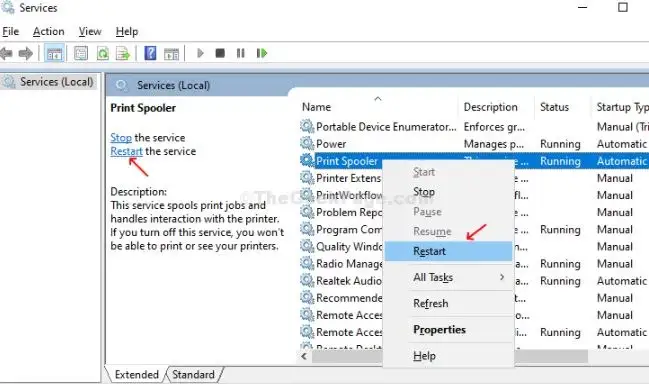This screenshot has height=384, width=649.
Task: Click the Forward arrow toolbar icon
Action: coord(26,53)
